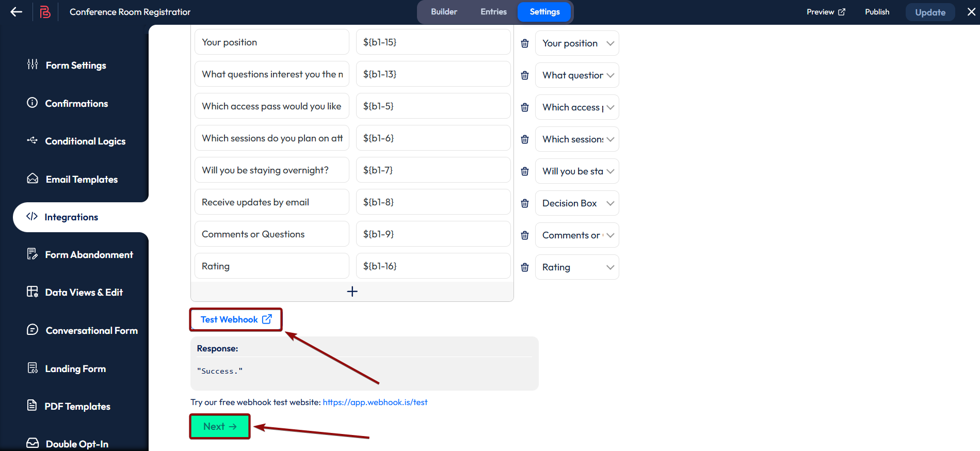Edit the ${b1-15} value field
This screenshot has width=980, height=451.
pyautogui.click(x=433, y=42)
